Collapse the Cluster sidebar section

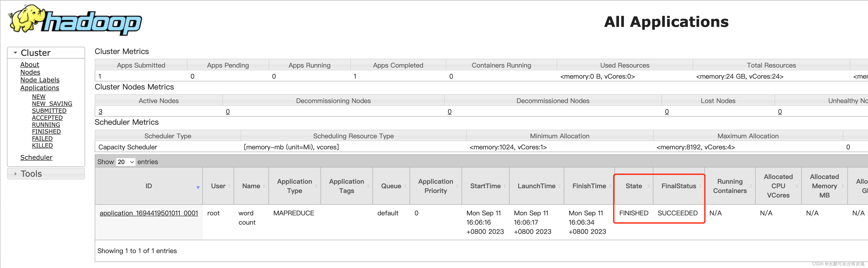tap(35, 53)
